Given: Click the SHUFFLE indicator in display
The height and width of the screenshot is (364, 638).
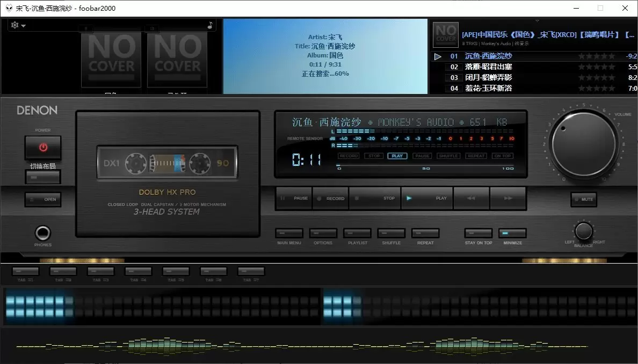Looking at the screenshot, I should pyautogui.click(x=448, y=156).
